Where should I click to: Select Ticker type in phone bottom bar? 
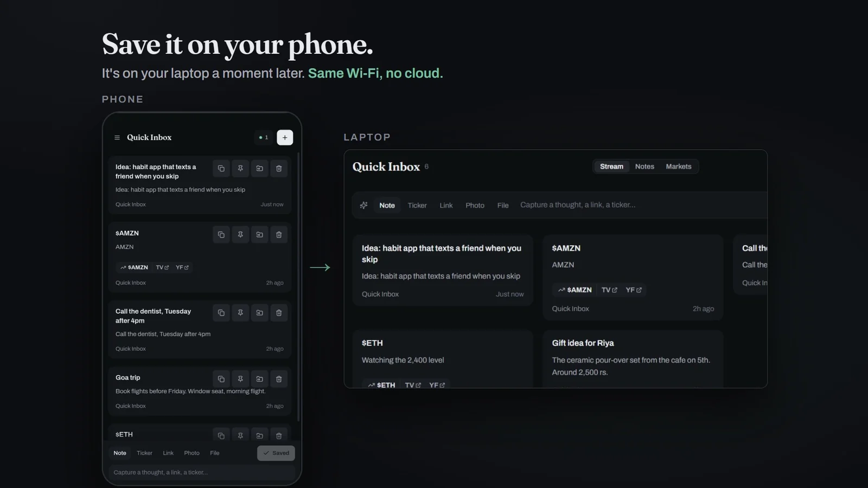tap(144, 453)
